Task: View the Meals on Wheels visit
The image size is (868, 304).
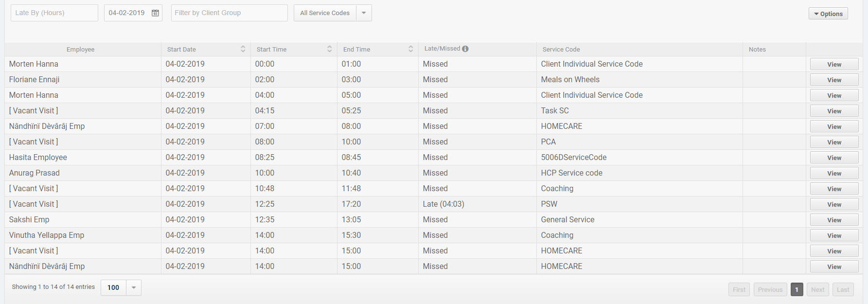Action: [x=834, y=80]
